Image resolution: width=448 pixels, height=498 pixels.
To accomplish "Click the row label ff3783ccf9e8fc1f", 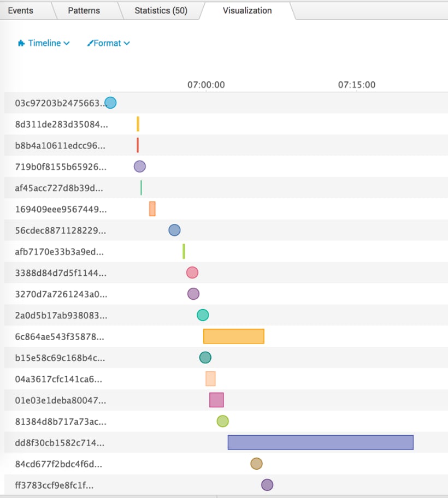I will (58, 485).
